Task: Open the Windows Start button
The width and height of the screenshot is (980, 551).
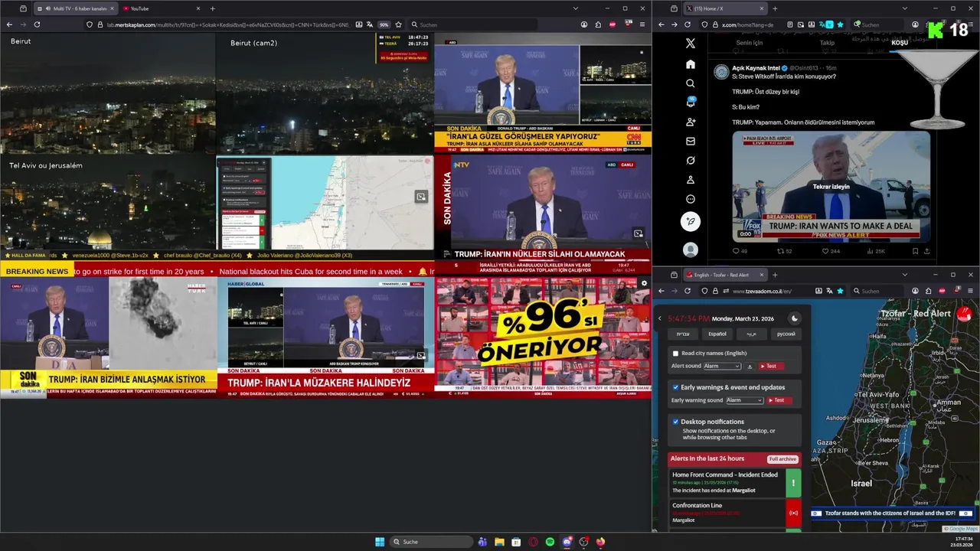Action: (380, 542)
